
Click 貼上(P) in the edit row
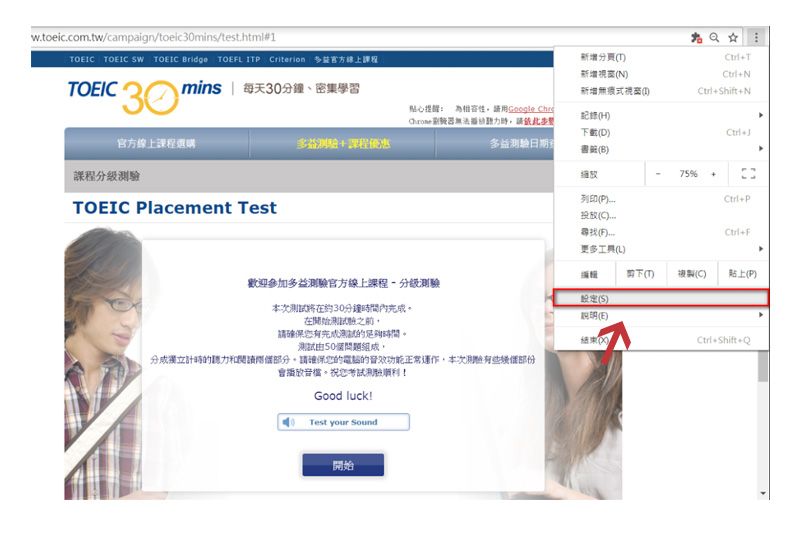pos(742,274)
